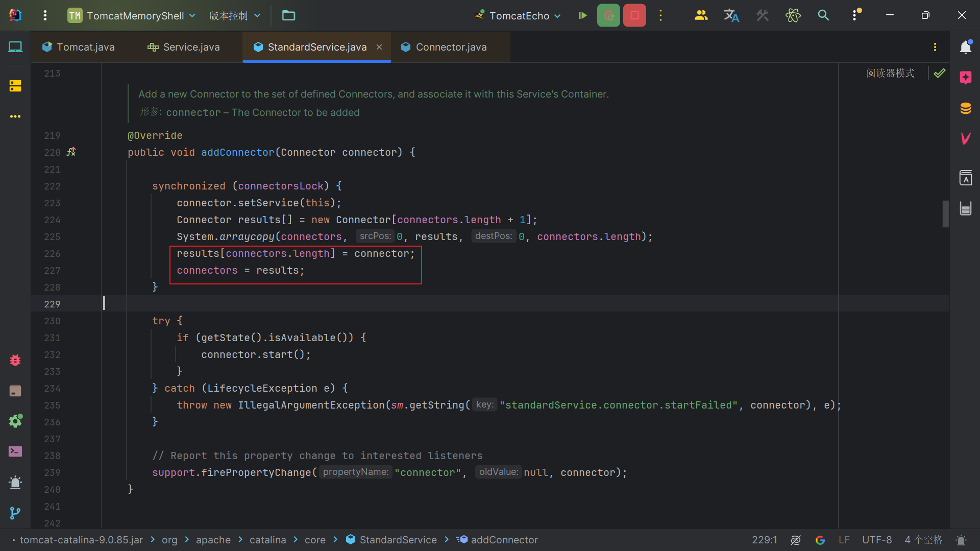
Task: Stop the running process with red button
Action: tap(634, 15)
